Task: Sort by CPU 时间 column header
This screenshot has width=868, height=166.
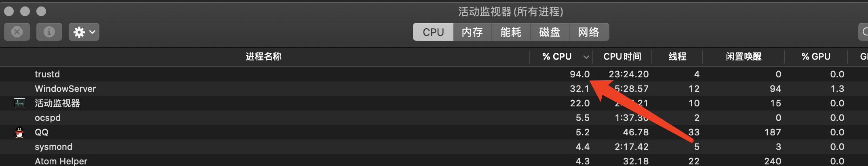Action: (622, 56)
